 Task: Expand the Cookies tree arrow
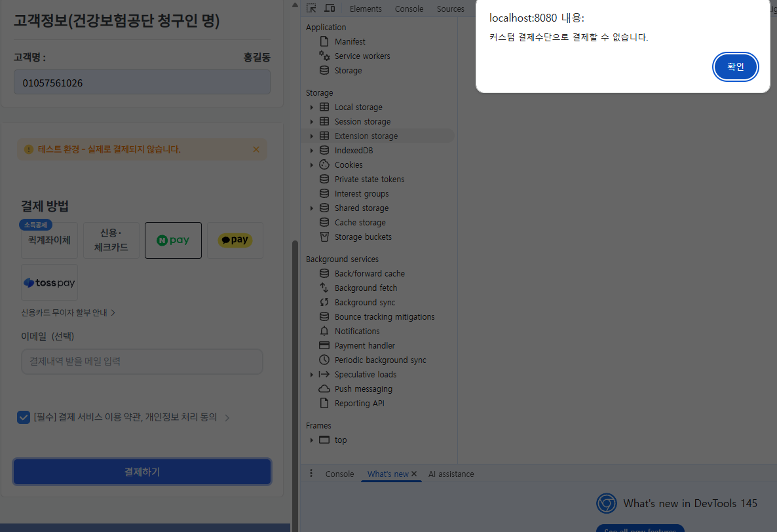click(x=312, y=164)
